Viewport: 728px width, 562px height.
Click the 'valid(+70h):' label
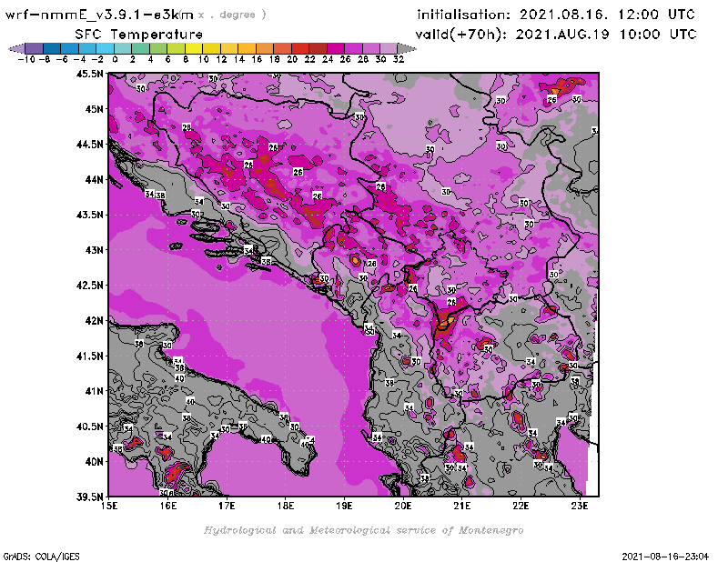[461, 35]
